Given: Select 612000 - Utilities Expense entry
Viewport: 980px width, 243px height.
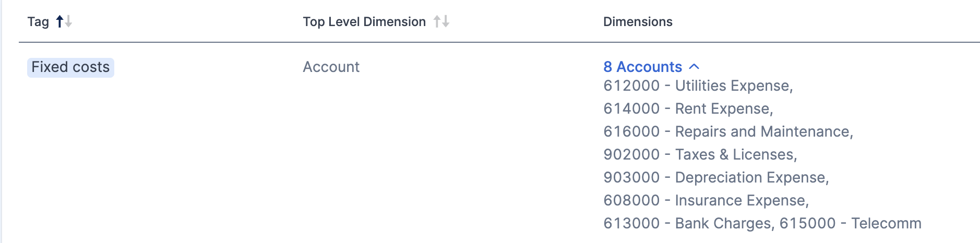Looking at the screenshot, I should pyautogui.click(x=698, y=86).
